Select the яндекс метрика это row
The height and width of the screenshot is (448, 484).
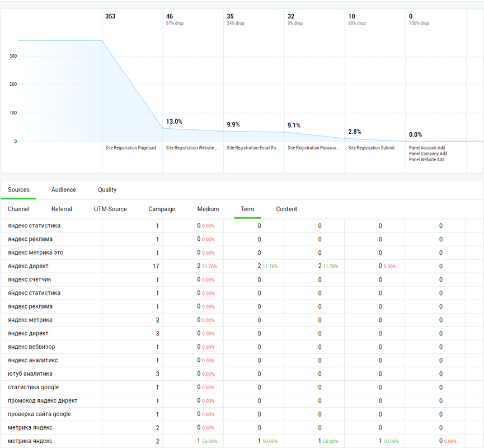[x=242, y=253]
